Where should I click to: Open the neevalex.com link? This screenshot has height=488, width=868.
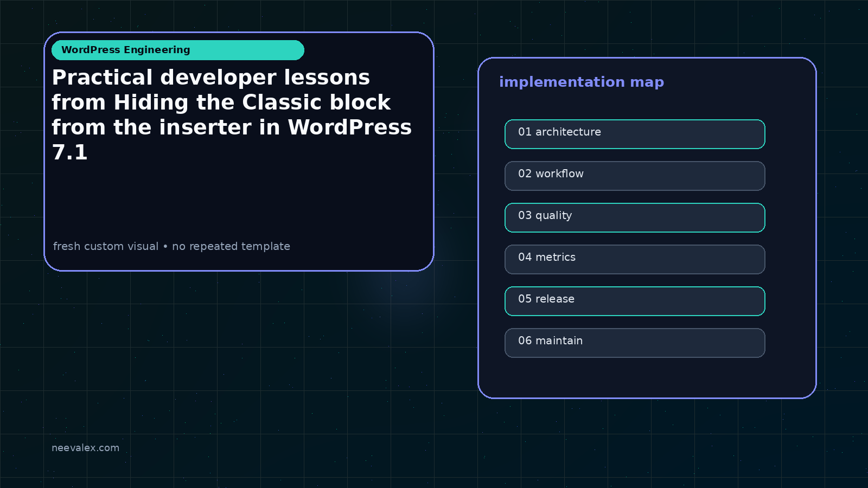pos(85,448)
